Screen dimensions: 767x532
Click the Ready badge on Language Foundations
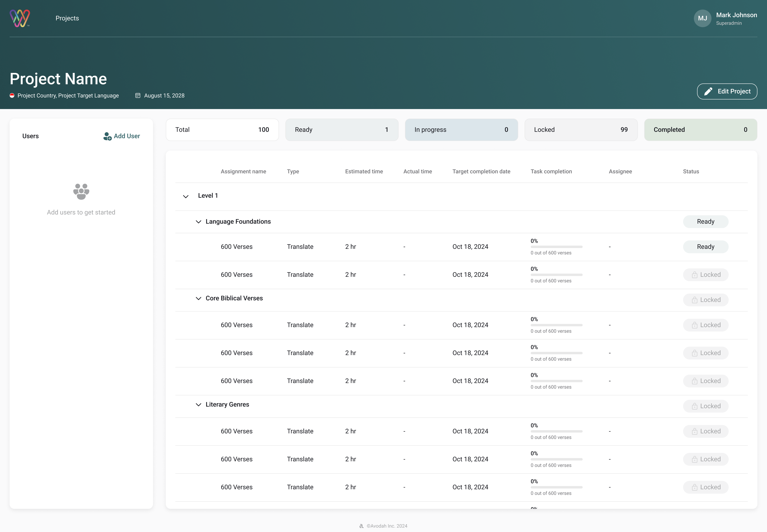[x=706, y=222]
